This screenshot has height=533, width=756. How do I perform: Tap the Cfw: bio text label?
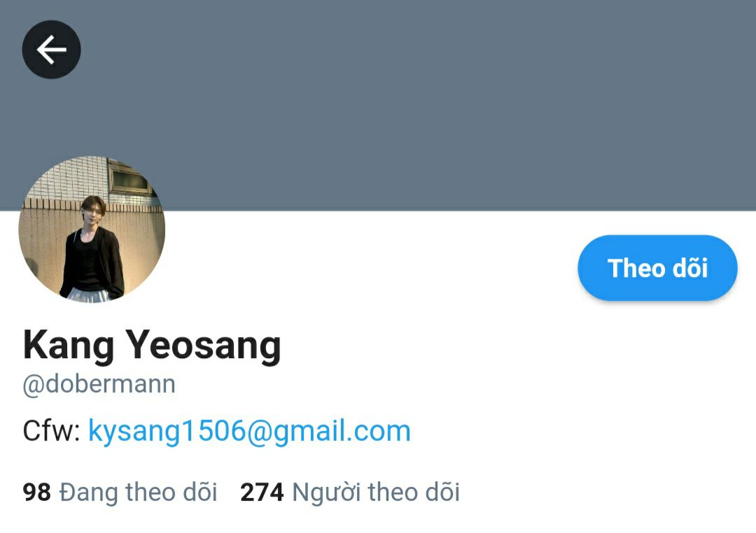click(52, 431)
